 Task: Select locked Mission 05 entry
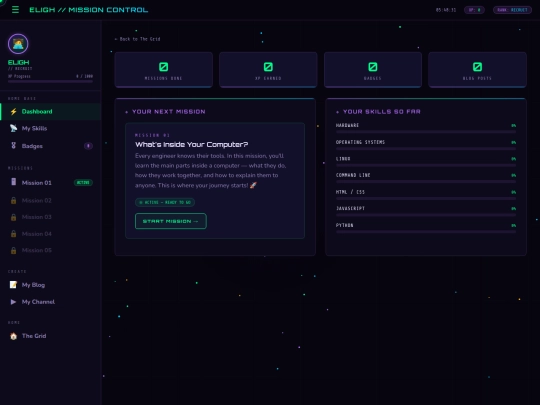point(51,250)
